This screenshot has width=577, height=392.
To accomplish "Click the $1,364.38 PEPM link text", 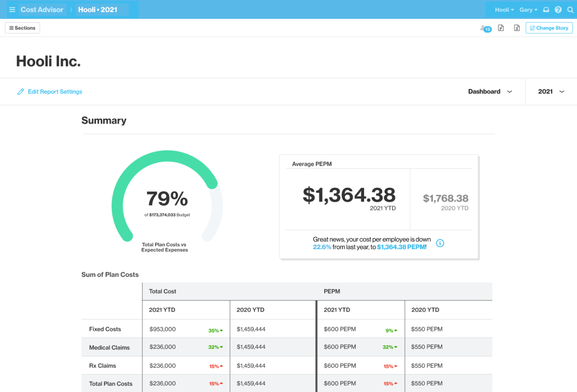I will 401,247.
